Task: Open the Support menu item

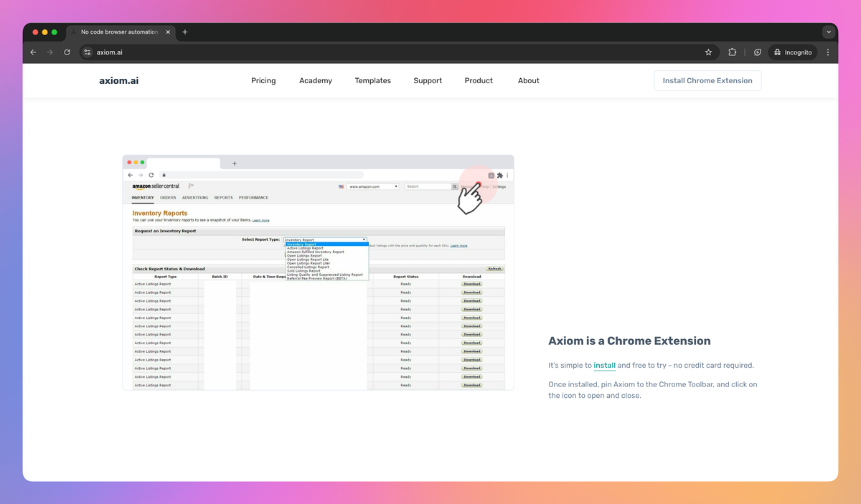Action: click(x=428, y=80)
